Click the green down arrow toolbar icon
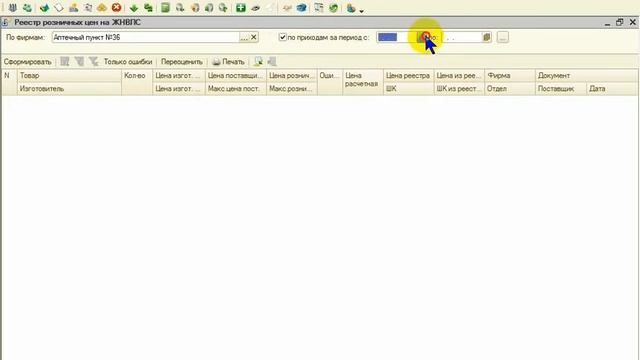This screenshot has width=640, height=360. click(x=133, y=8)
